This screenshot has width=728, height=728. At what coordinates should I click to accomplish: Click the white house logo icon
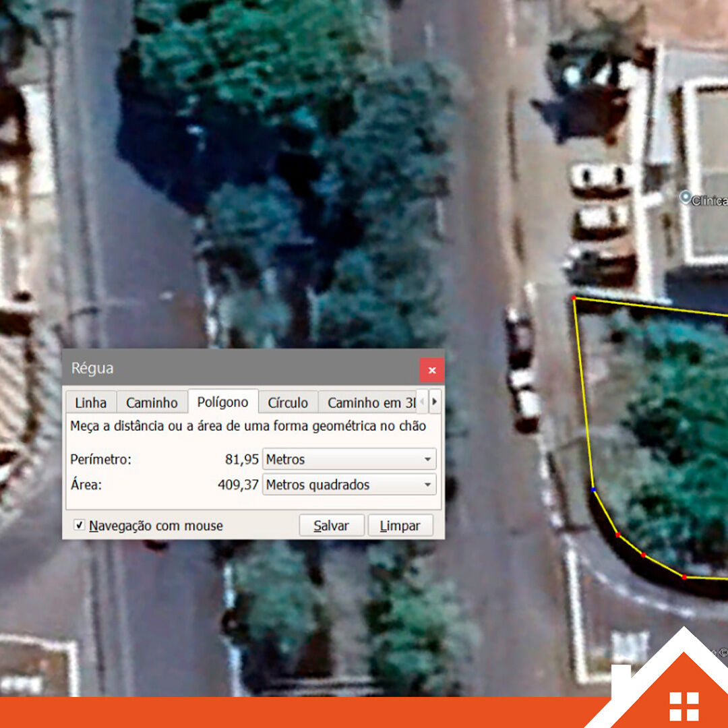point(684,706)
